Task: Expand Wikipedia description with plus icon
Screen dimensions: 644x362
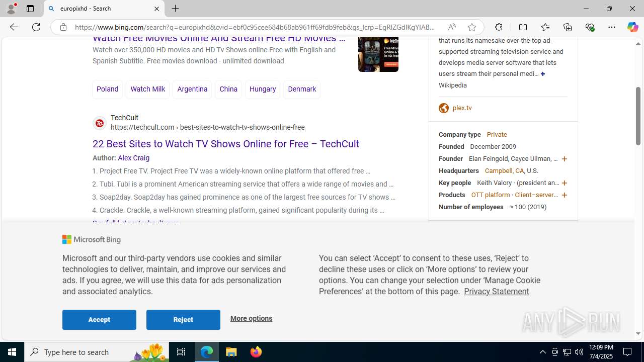Action: click(543, 74)
